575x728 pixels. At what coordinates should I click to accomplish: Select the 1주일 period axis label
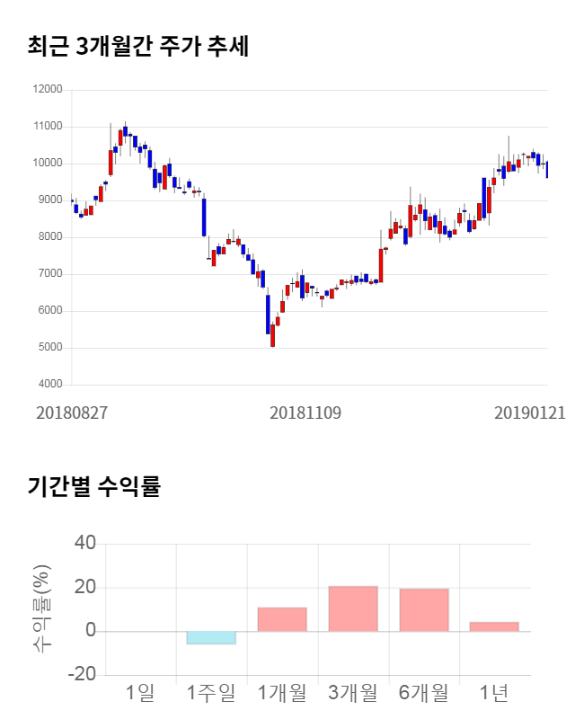coord(211,692)
